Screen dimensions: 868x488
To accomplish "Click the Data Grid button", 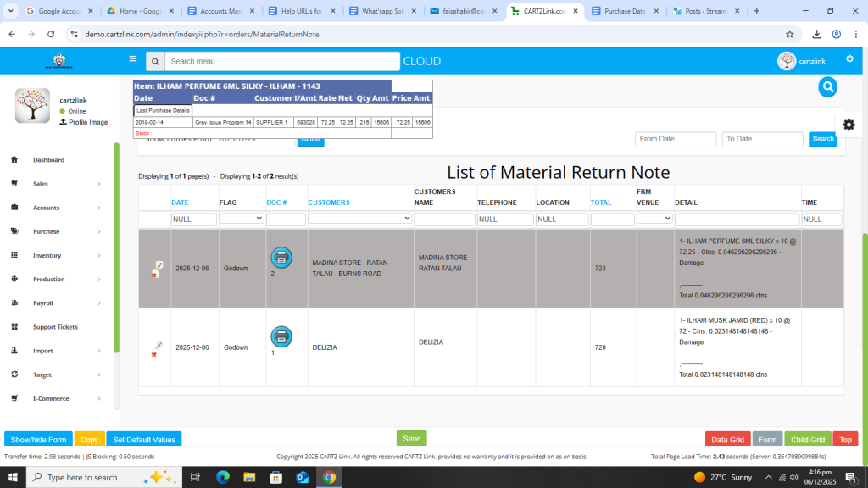I will pos(726,440).
